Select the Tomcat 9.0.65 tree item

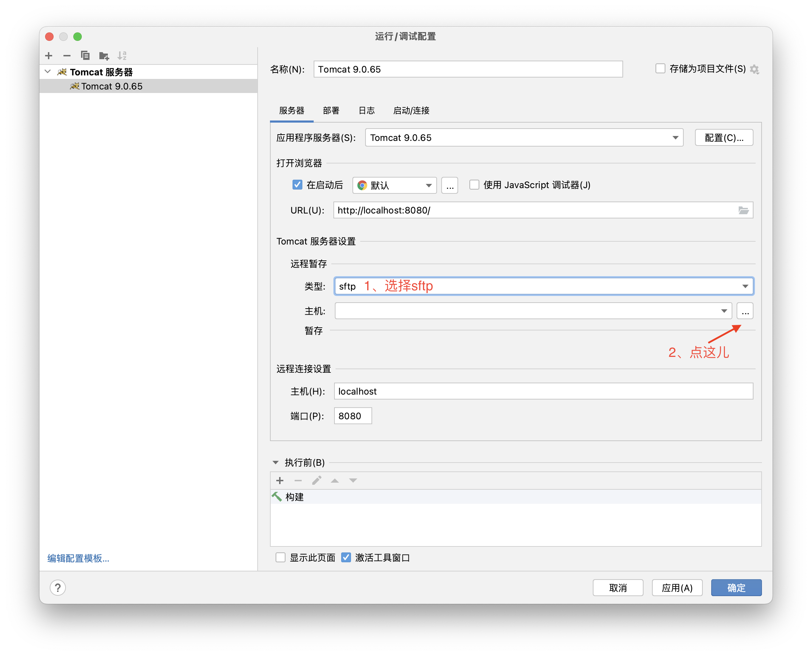[149, 86]
